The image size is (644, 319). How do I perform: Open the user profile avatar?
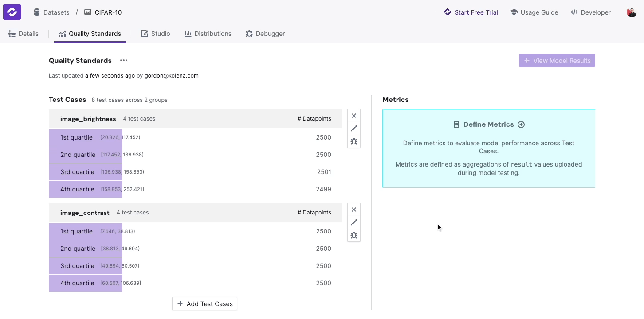click(x=631, y=12)
